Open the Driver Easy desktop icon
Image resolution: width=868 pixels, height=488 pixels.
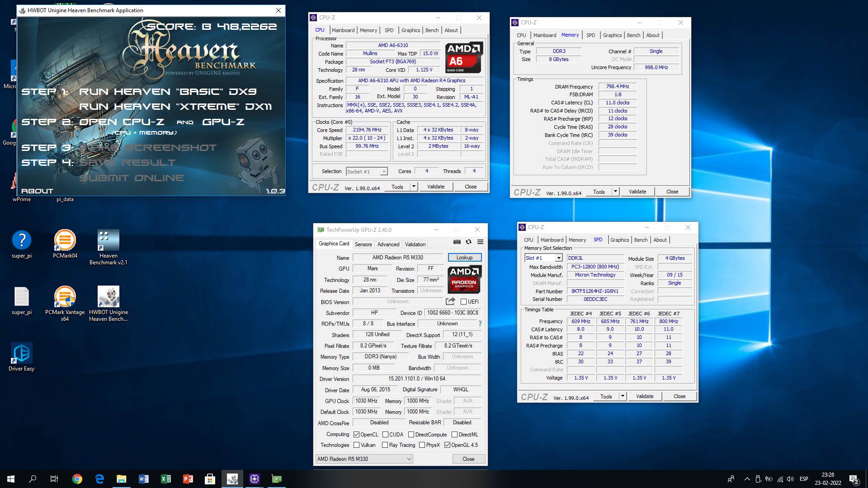22,357
